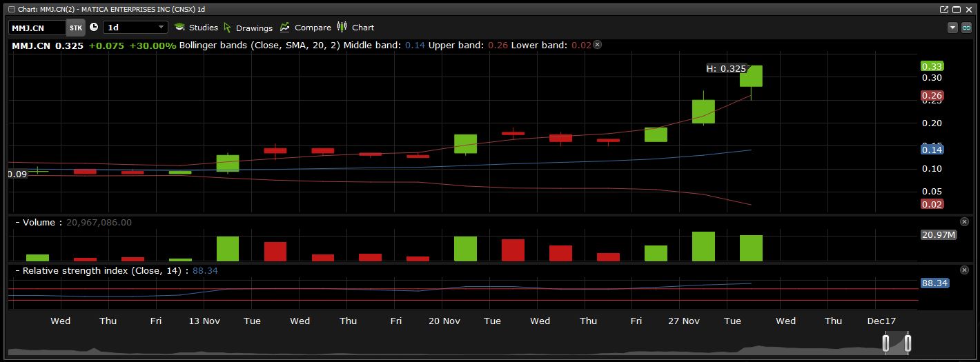Remove the Bollinger bands study
Screen dimensions: 980x362
(598, 45)
